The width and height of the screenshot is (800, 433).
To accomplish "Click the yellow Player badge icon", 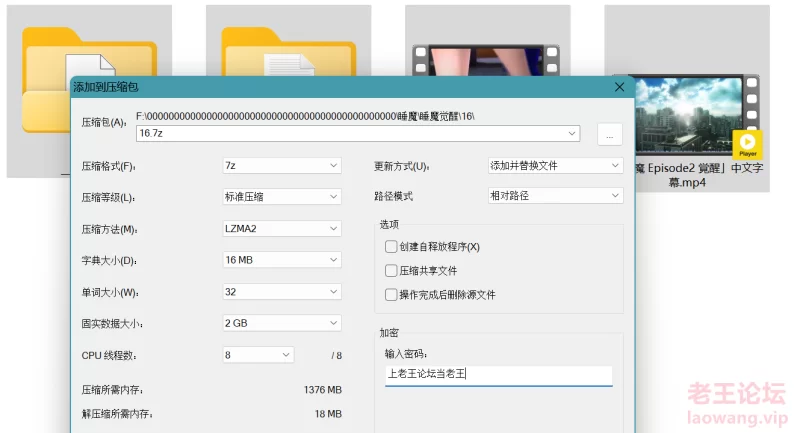I will click(x=747, y=144).
